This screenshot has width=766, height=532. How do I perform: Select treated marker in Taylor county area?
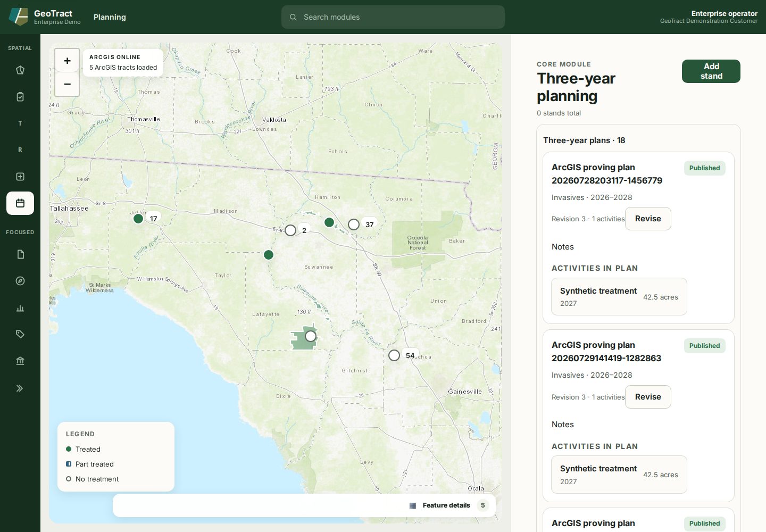269,255
